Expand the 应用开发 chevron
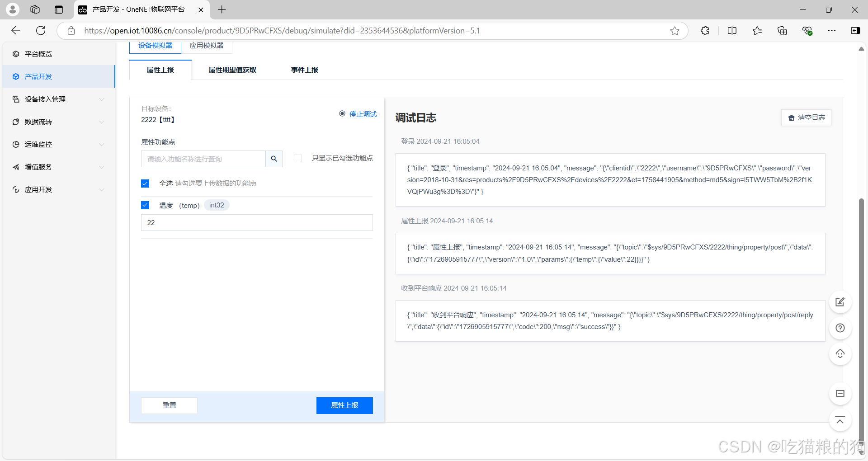The height and width of the screenshot is (461, 868). 102,189
